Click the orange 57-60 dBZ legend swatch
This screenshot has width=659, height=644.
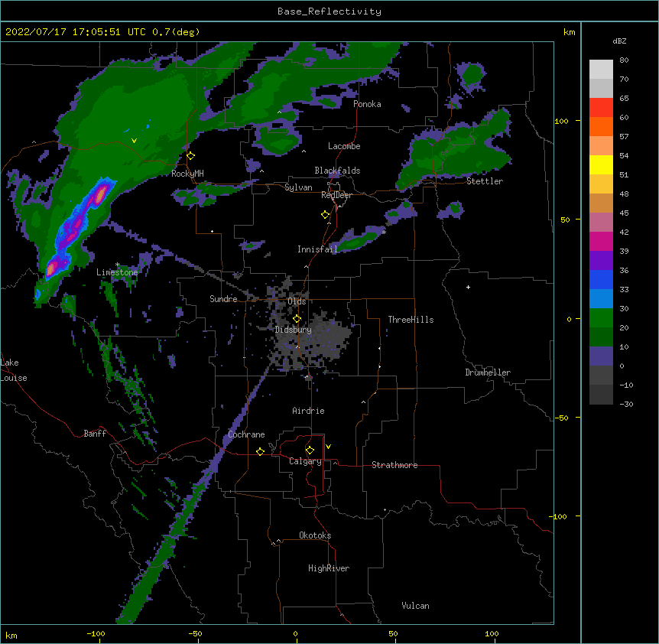(601, 126)
